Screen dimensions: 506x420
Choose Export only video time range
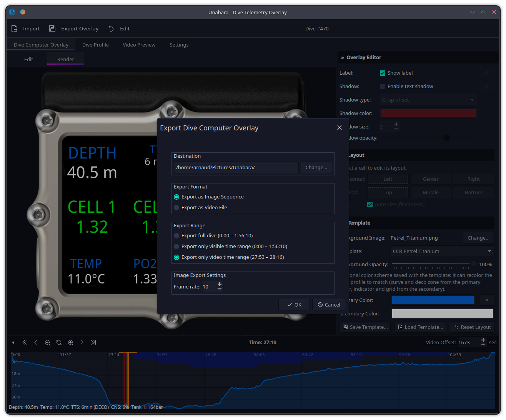229,257
